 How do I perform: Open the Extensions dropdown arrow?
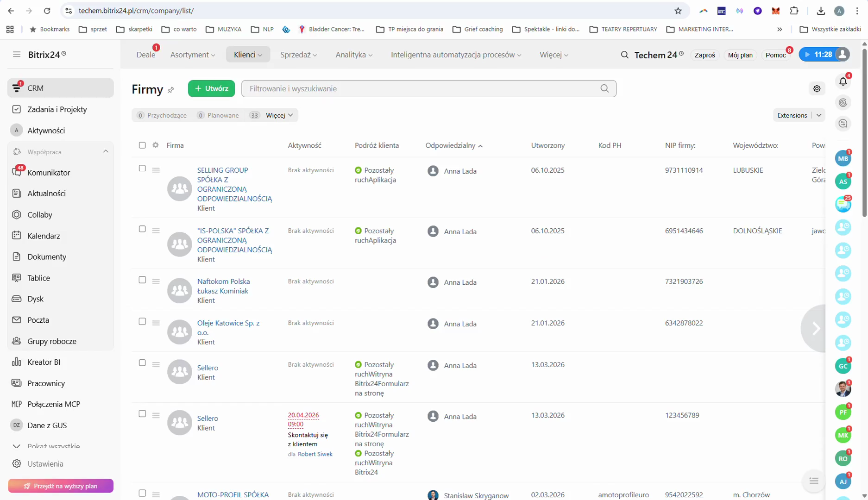pyautogui.click(x=819, y=115)
